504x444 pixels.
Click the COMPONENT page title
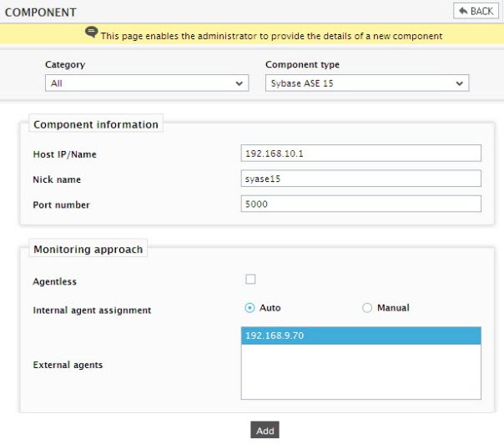(41, 13)
